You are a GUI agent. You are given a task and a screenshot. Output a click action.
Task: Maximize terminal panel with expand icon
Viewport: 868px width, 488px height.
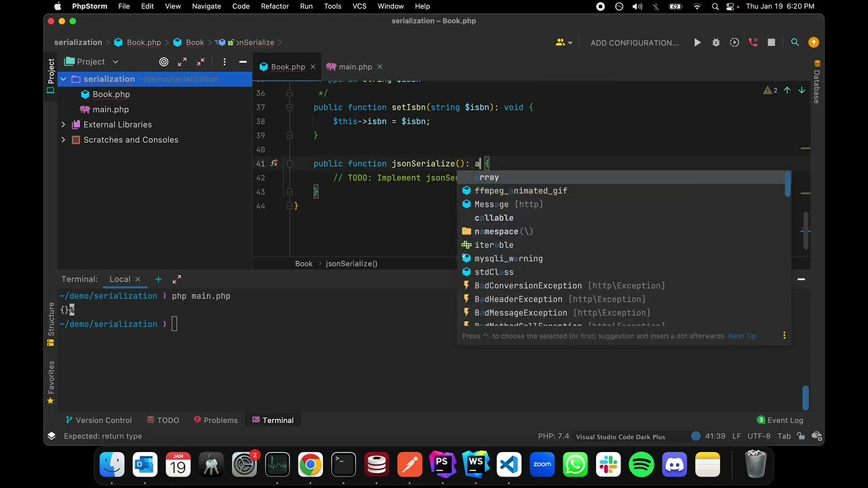[177, 279]
